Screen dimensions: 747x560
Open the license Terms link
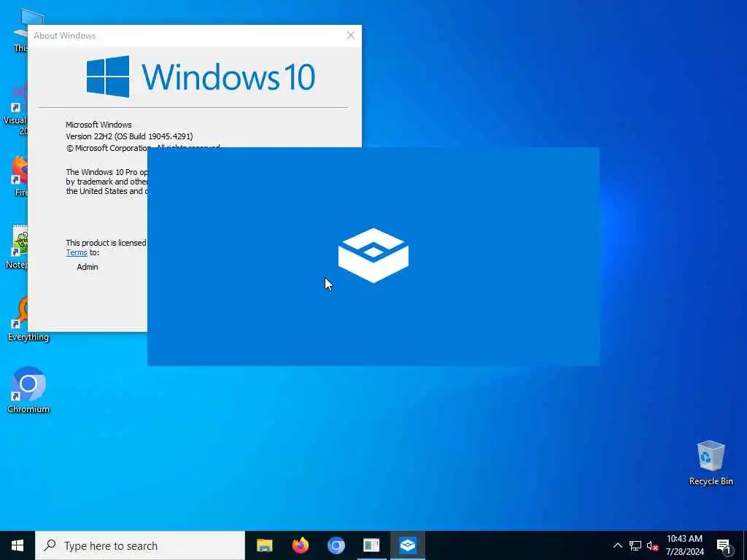click(76, 252)
